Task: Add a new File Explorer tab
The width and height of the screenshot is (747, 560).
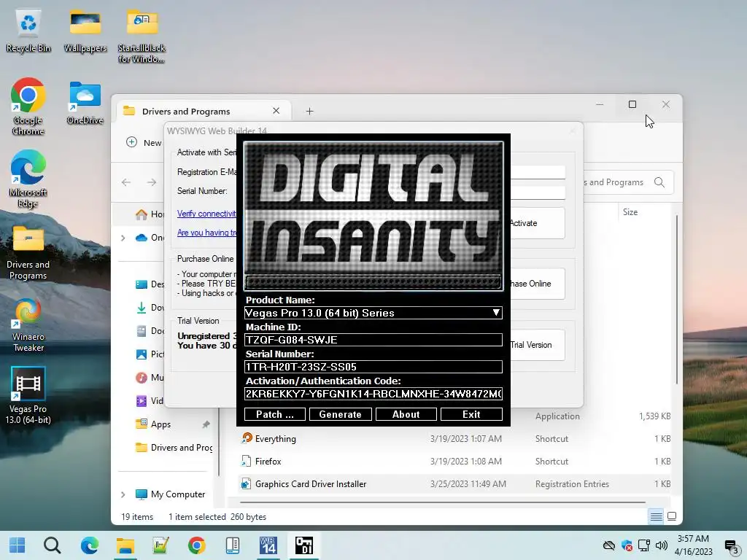Action: pos(309,111)
